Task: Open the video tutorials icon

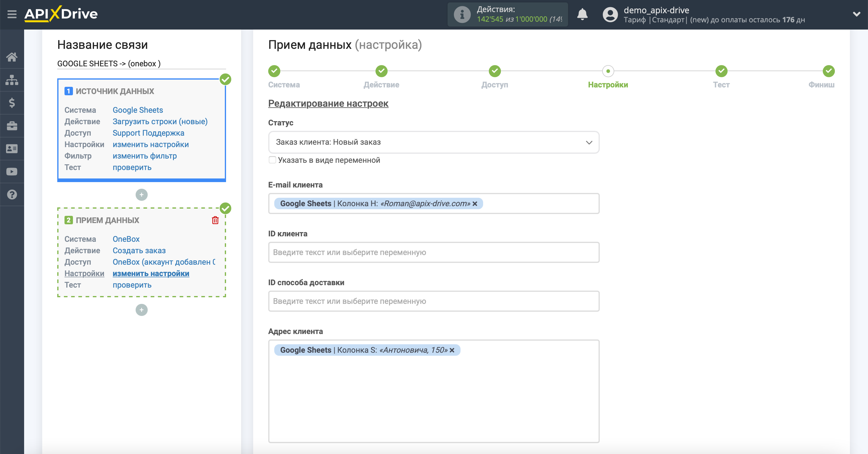Action: (12, 172)
